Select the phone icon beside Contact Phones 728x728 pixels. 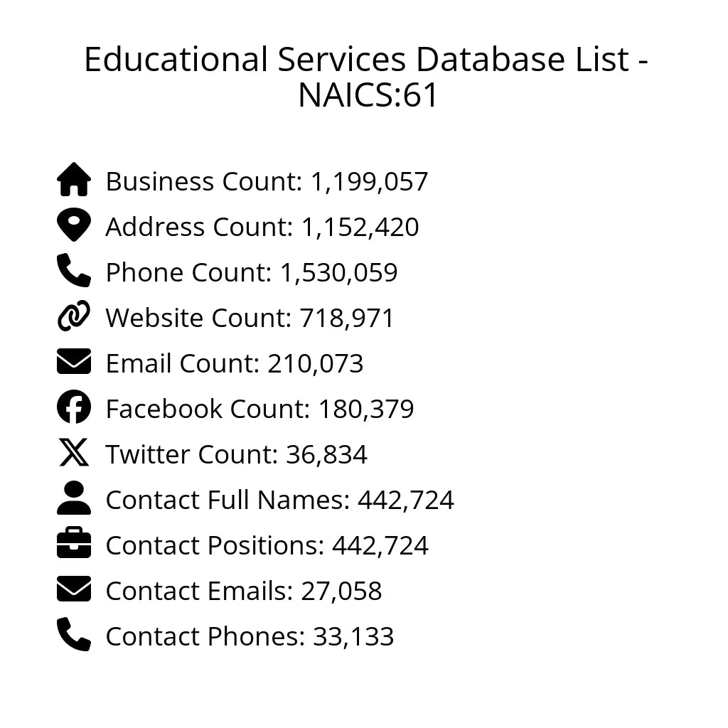74,635
